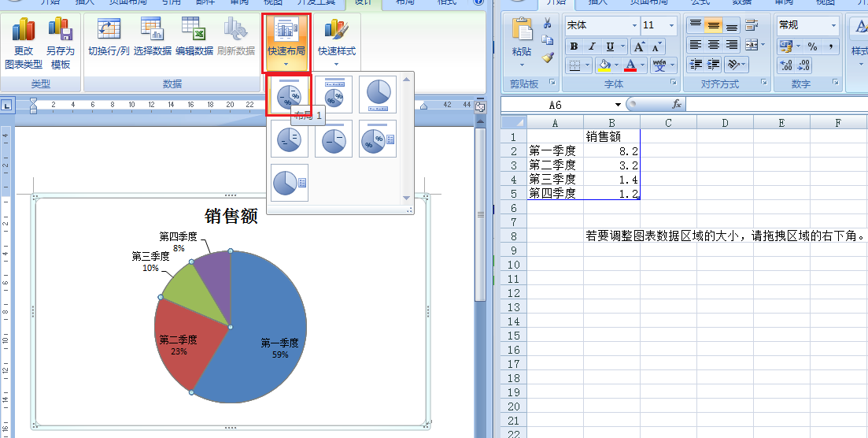Open the number format (常规) dropdown
Screen dimensions: 868x438
(x=833, y=25)
